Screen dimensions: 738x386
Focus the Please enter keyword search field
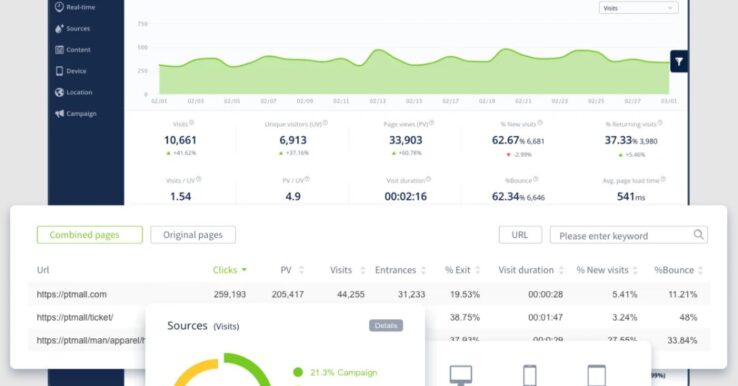point(628,235)
